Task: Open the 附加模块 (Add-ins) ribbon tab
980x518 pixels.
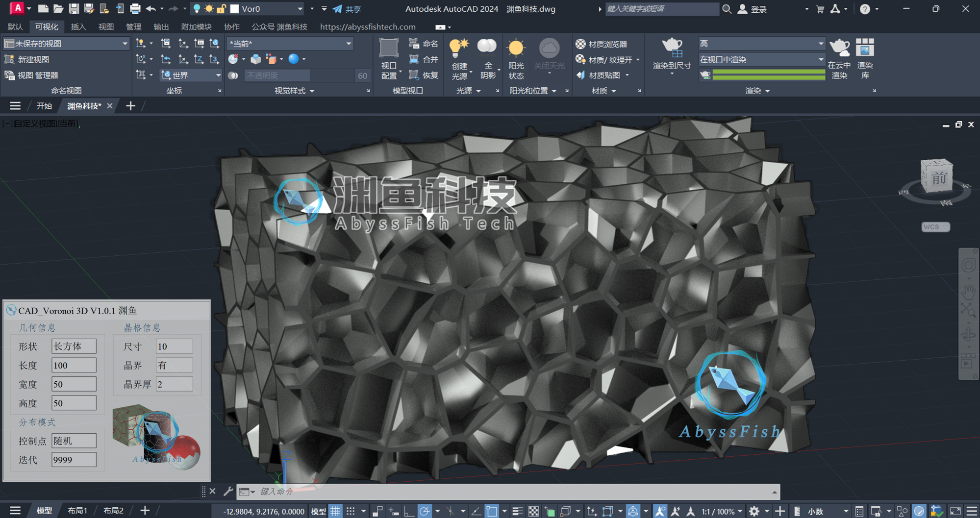Action: pos(196,27)
